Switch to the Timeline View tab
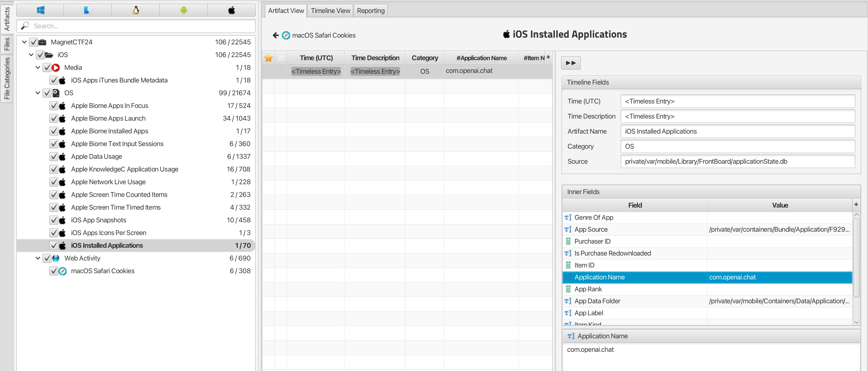This screenshot has height=371, width=868. click(x=330, y=11)
